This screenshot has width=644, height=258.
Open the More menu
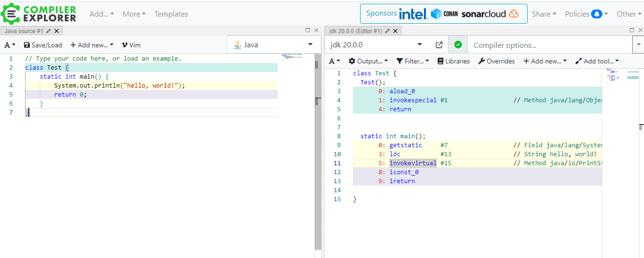[x=134, y=14]
